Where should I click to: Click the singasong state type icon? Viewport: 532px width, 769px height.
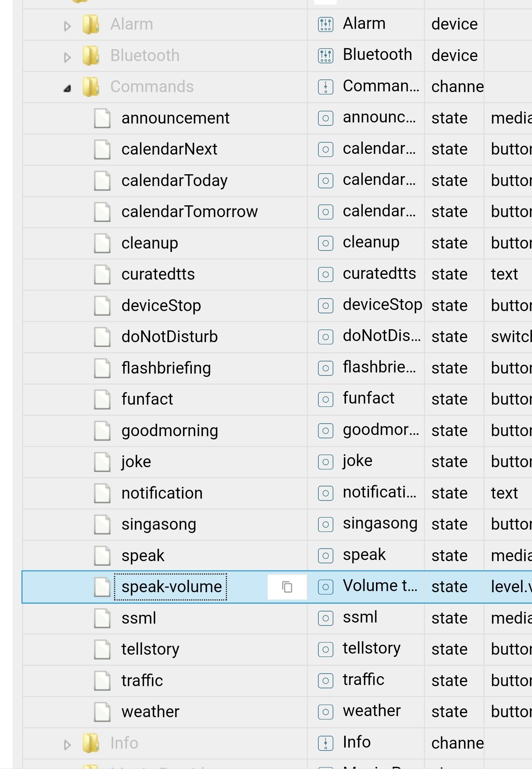click(x=326, y=525)
